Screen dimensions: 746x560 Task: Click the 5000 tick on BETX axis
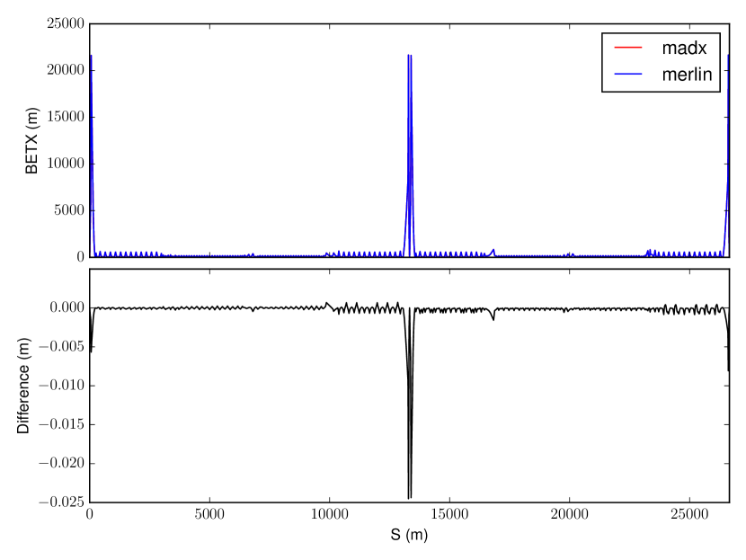(x=69, y=209)
